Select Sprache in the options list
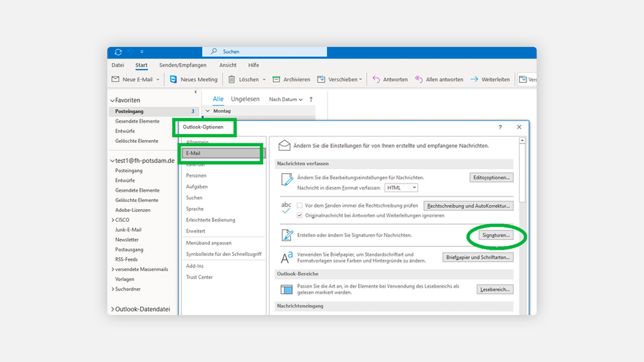Viewport: 644px width, 362px height. [195, 209]
